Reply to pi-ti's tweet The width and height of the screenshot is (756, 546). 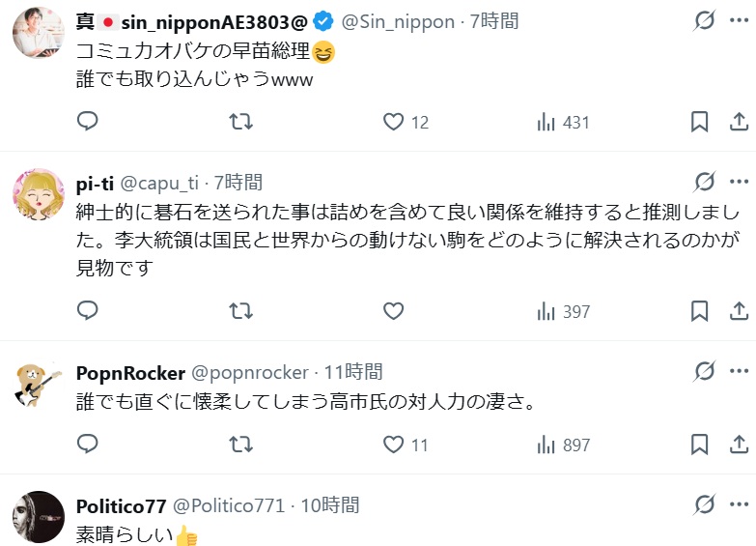88,311
